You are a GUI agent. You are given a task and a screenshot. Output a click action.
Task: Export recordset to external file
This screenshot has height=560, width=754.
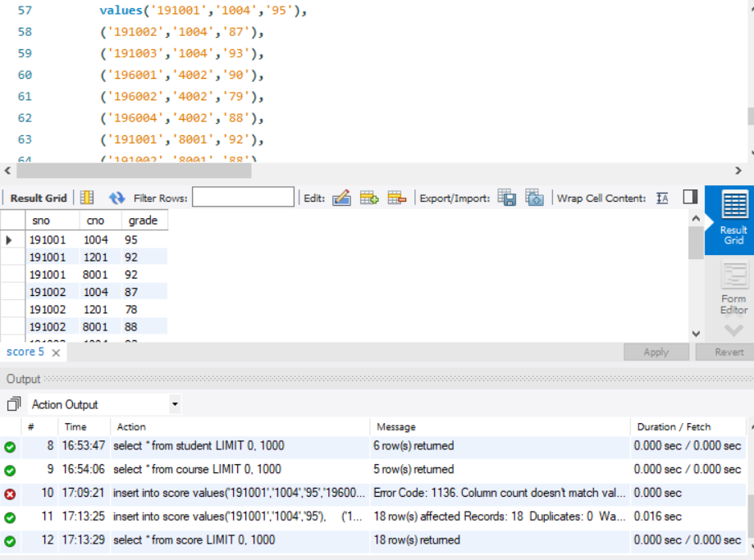point(507,198)
